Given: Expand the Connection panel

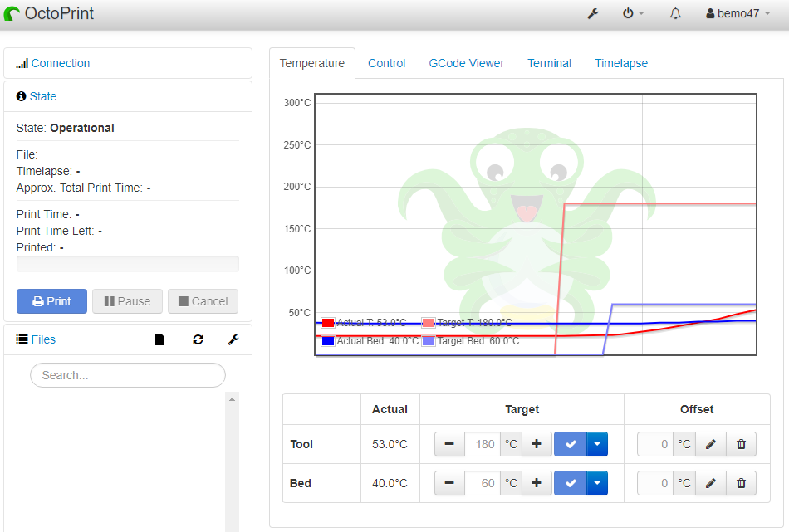Looking at the screenshot, I should click(x=61, y=63).
